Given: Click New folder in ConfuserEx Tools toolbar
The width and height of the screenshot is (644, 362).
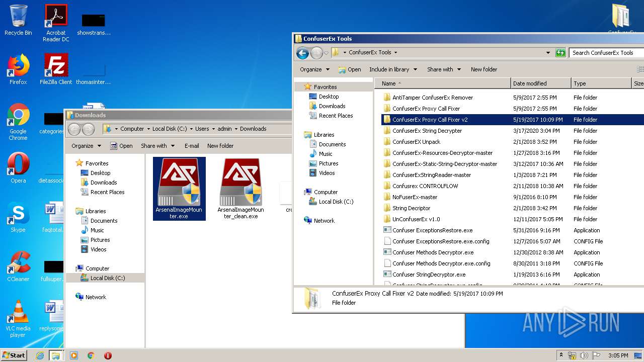Looking at the screenshot, I should click(484, 69).
